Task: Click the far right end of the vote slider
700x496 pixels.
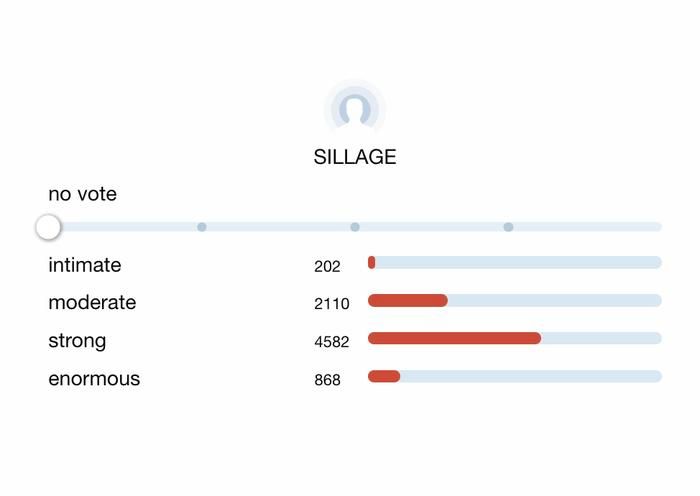Action: click(657, 227)
